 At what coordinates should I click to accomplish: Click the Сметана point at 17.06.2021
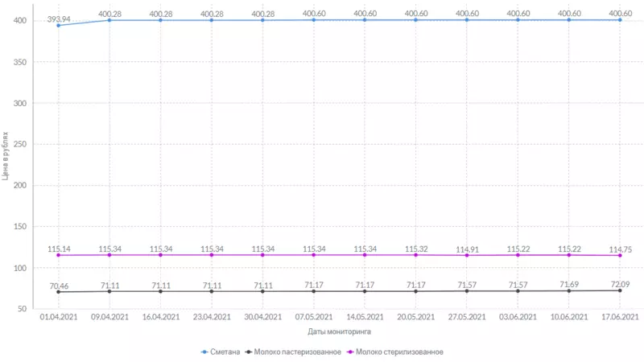coord(620,19)
